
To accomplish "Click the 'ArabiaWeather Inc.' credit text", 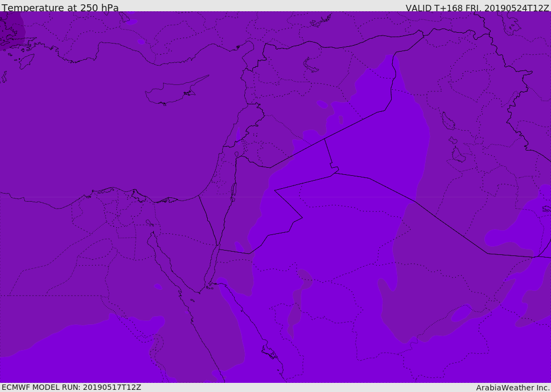I will (x=512, y=388).
